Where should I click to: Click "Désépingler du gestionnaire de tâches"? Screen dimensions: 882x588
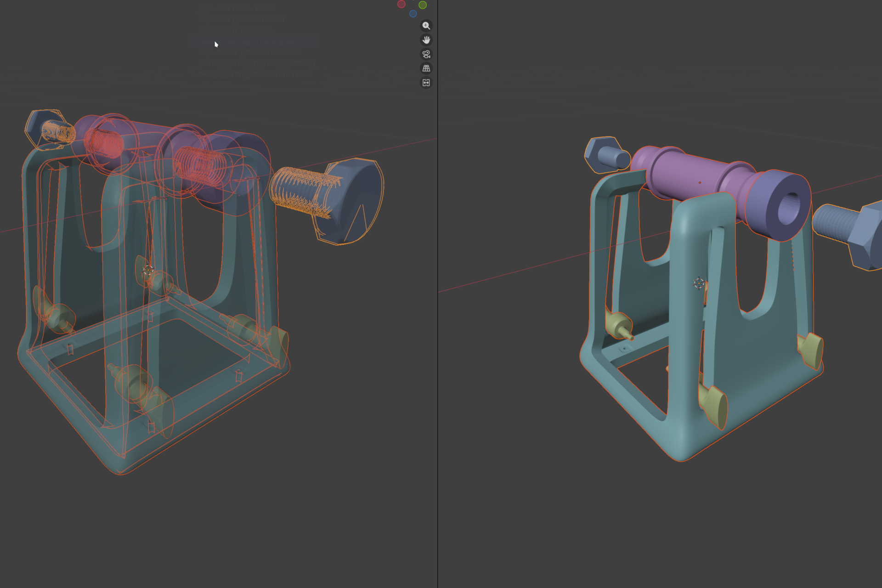(254, 74)
